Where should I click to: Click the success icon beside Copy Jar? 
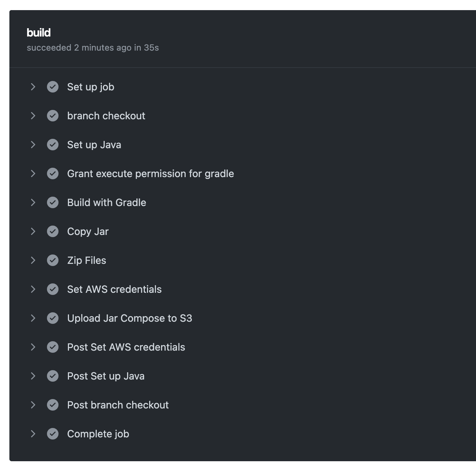53,231
